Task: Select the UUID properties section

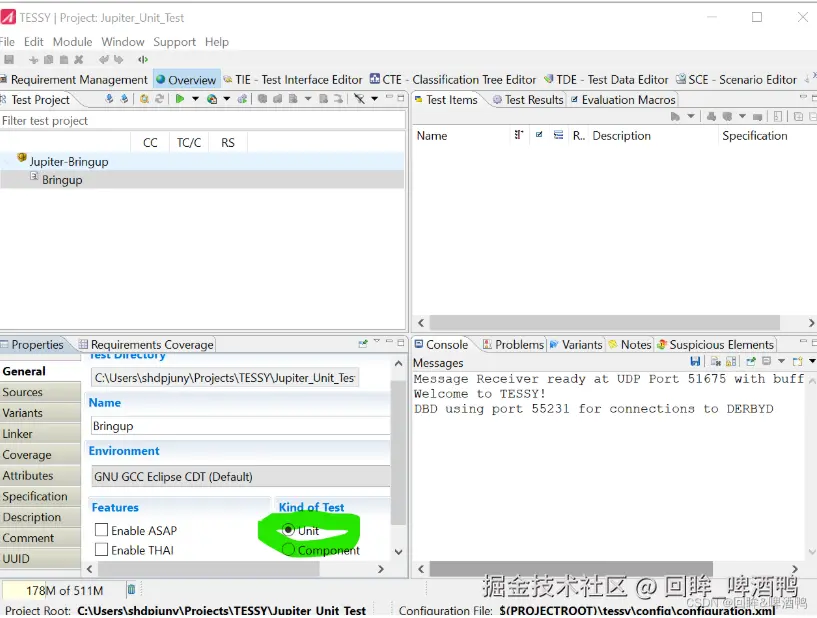Action: coord(40,559)
